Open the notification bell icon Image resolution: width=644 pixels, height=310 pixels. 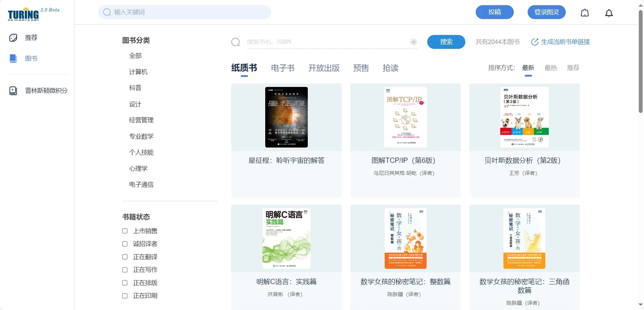tap(609, 13)
